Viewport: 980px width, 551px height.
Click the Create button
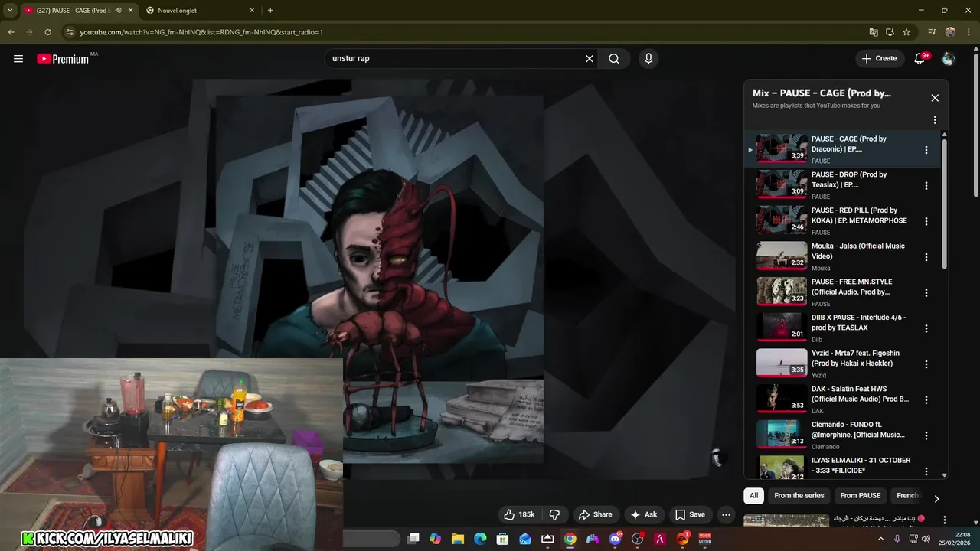[x=879, y=59]
